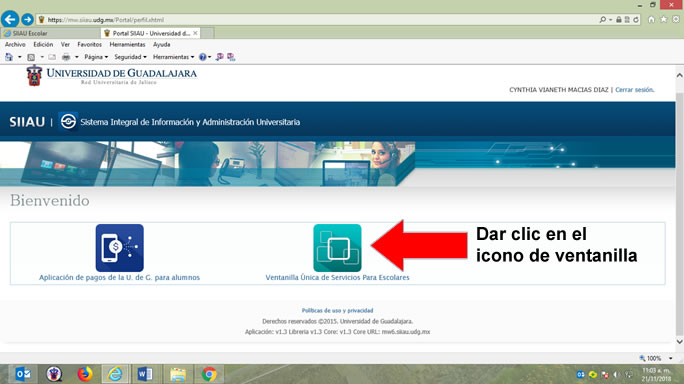Screen dimensions: 684x384
Task: Open the Aplicación de pagos phone icon
Action: (x=120, y=248)
